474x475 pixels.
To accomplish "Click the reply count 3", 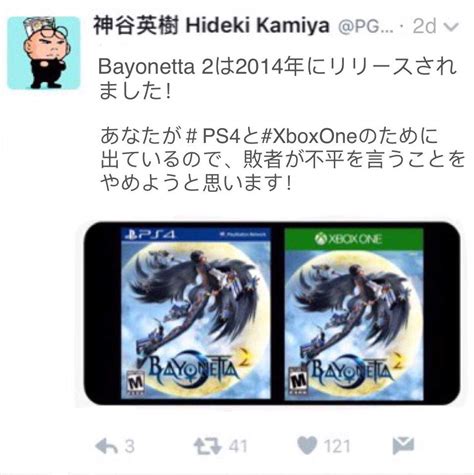I will (x=130, y=446).
